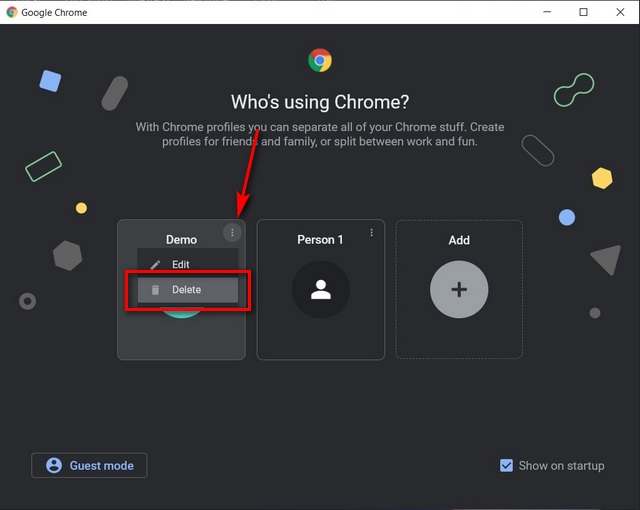
Task: Click the plus circle to add profile
Action: tap(459, 289)
